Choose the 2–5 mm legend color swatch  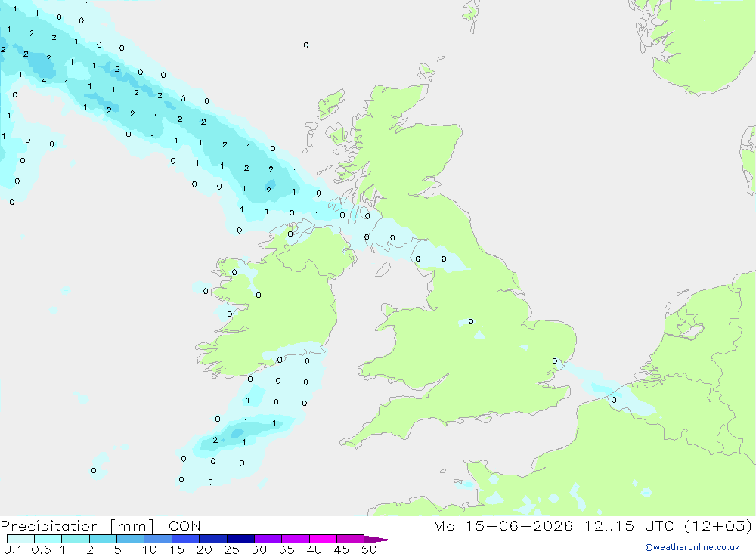pos(103,539)
